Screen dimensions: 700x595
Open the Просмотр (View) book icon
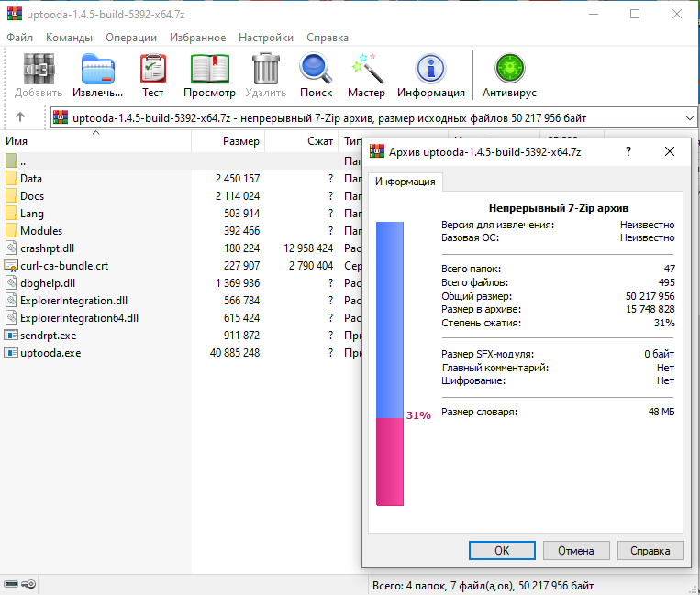210,69
